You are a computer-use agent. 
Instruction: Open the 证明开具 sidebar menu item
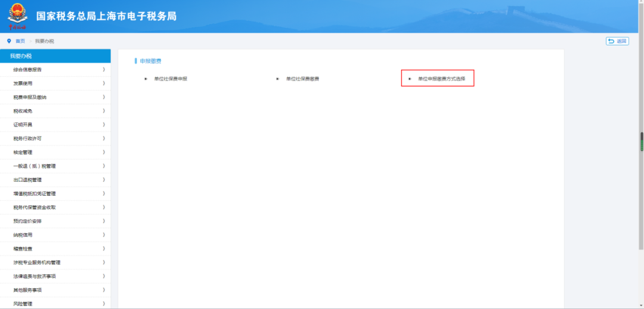click(x=23, y=125)
